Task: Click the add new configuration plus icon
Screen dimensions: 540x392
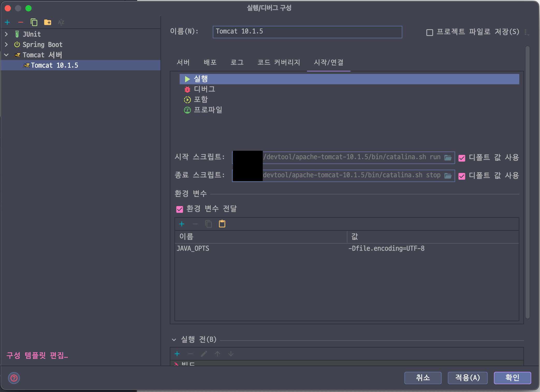Action: pyautogui.click(x=7, y=22)
